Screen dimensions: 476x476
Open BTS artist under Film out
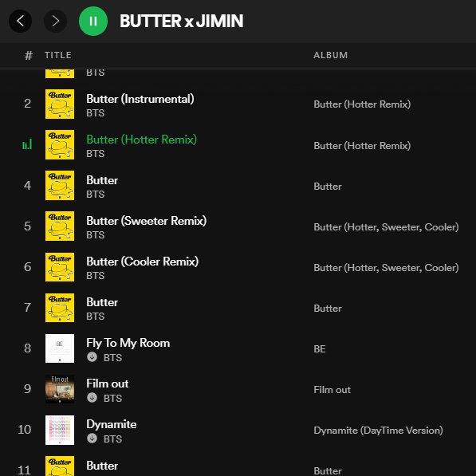pos(112,399)
